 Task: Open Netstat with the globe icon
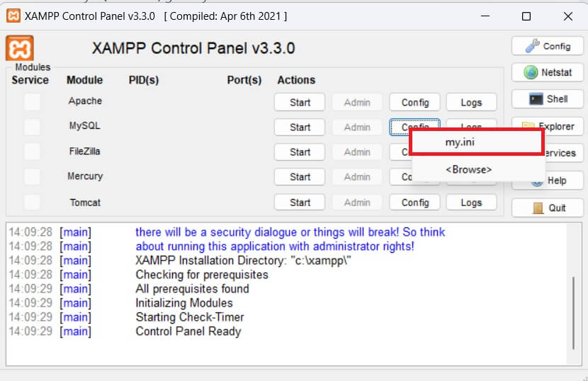coord(547,72)
